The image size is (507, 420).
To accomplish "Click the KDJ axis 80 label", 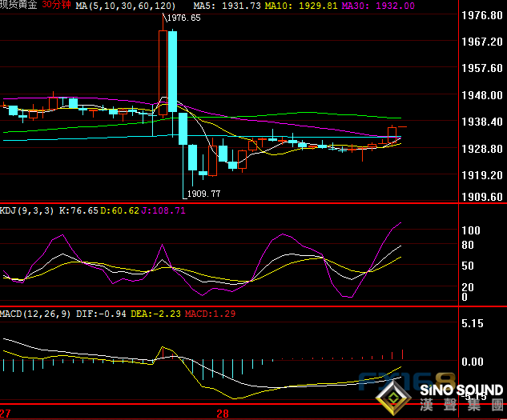I will click(468, 246).
